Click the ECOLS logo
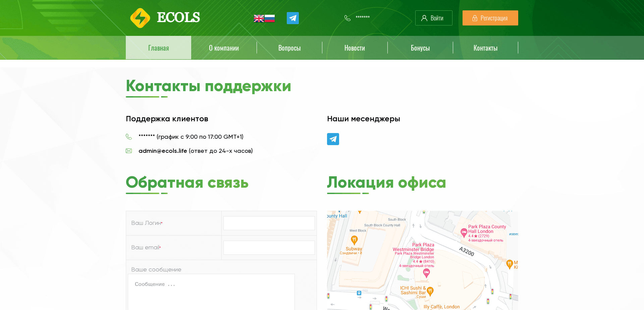This screenshot has height=310, width=644. tap(165, 17)
